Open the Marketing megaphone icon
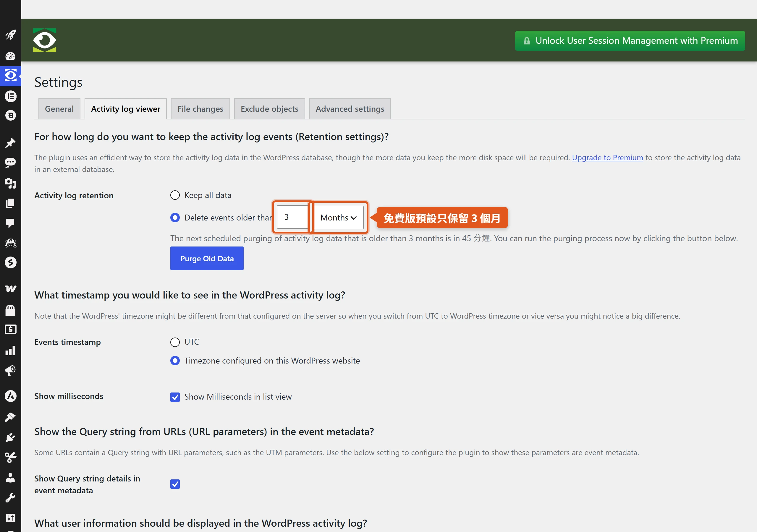This screenshot has height=532, width=757. pos(11,371)
